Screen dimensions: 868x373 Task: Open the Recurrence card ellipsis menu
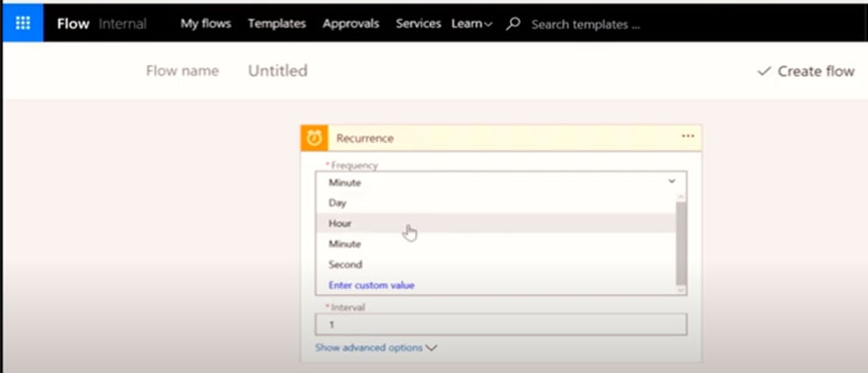point(688,136)
